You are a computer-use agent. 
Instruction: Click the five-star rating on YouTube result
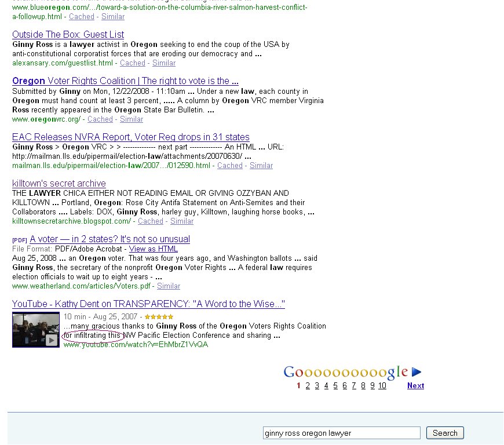point(159,317)
